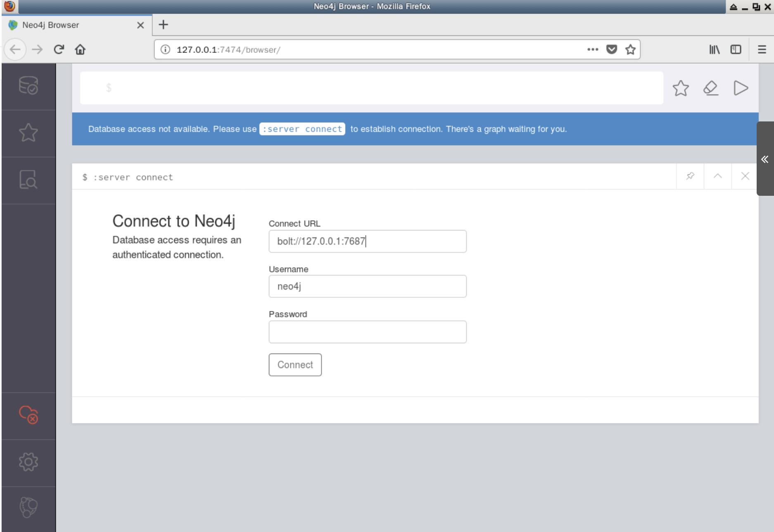Open the Cloud Sync sidebar icon
Screen dimensions: 774x532
tap(28, 415)
